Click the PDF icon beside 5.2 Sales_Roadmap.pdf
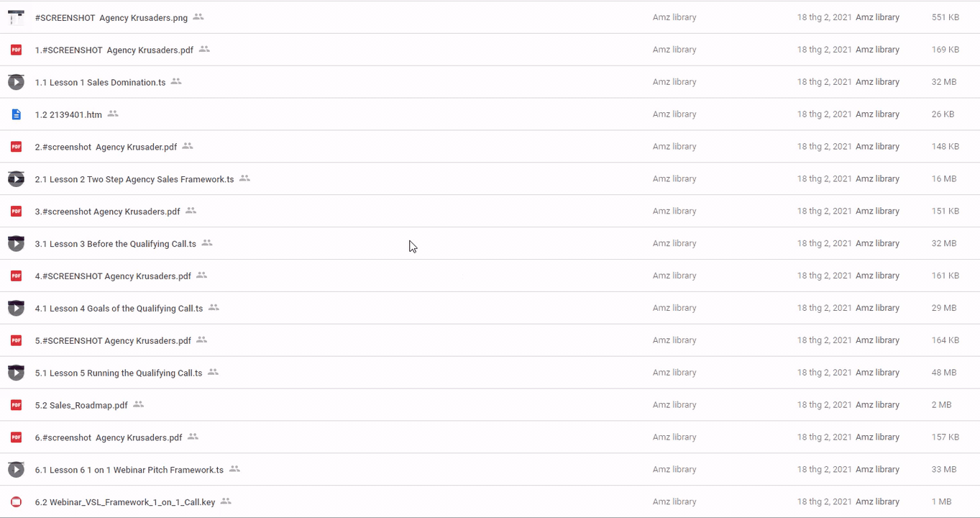 (x=16, y=405)
